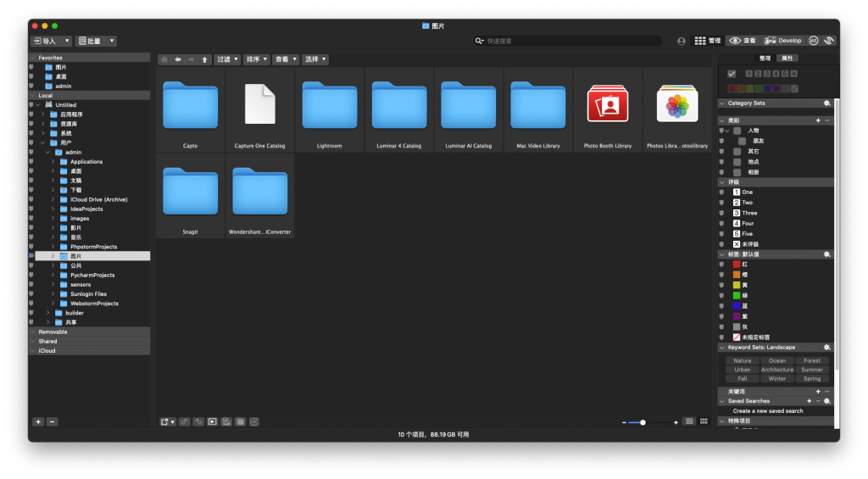Viewport: 868px width, 479px height.
Task: Increase thumbnail size with the plus icon
Action: (676, 422)
